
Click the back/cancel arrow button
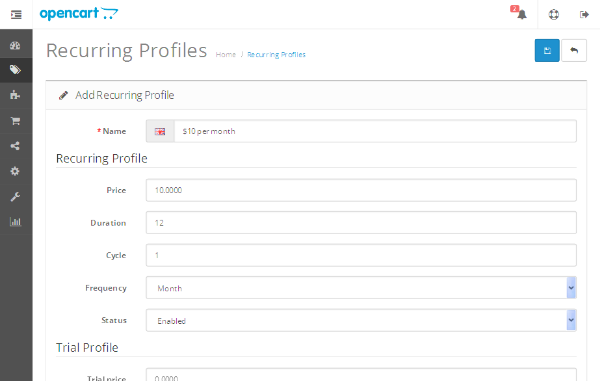point(574,50)
